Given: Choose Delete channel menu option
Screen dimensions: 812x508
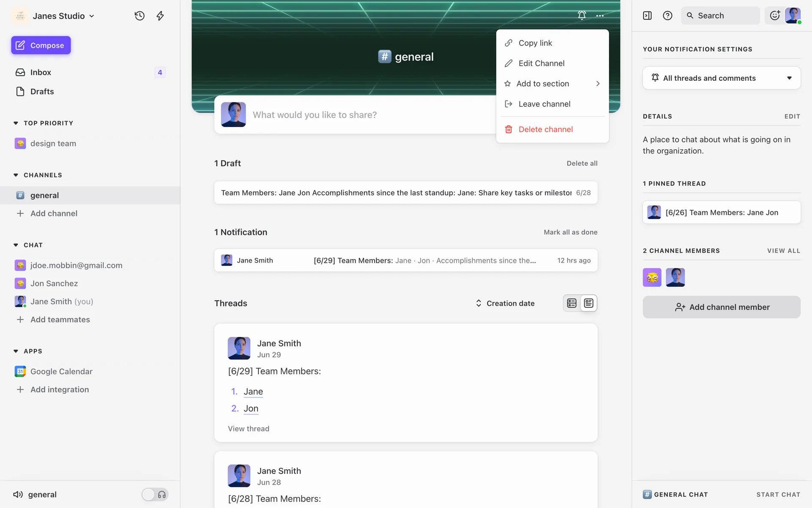Looking at the screenshot, I should pos(546,130).
